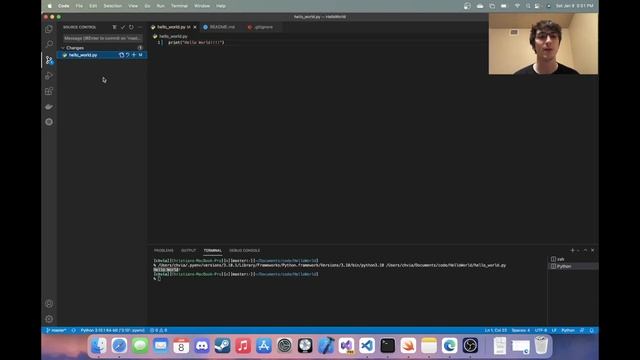Open the Extensions view

[x=49, y=91]
